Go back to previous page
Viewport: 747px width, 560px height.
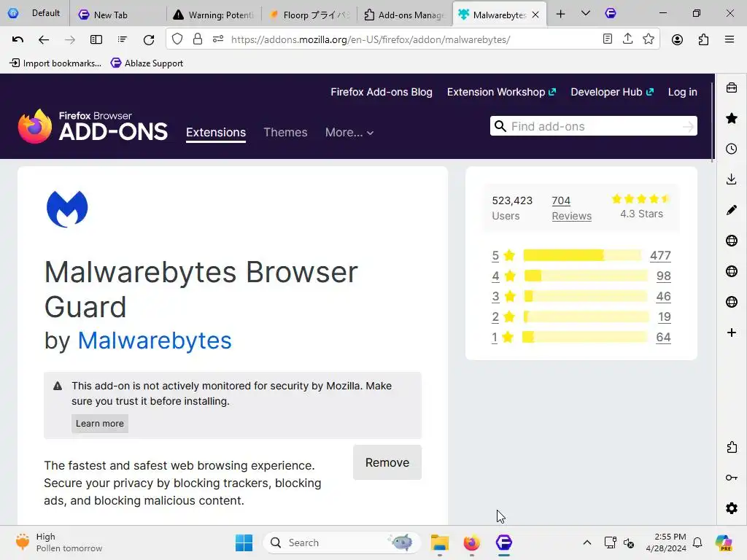coord(44,39)
